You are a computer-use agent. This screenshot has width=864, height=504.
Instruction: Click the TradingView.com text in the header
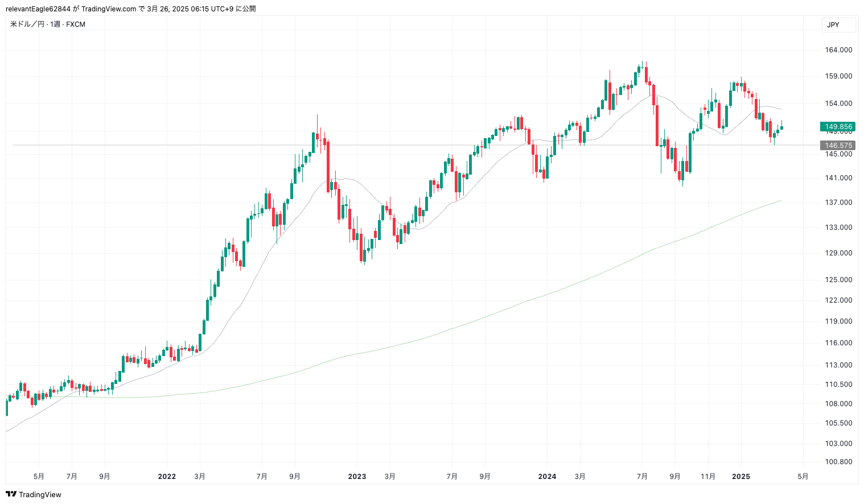click(x=109, y=9)
